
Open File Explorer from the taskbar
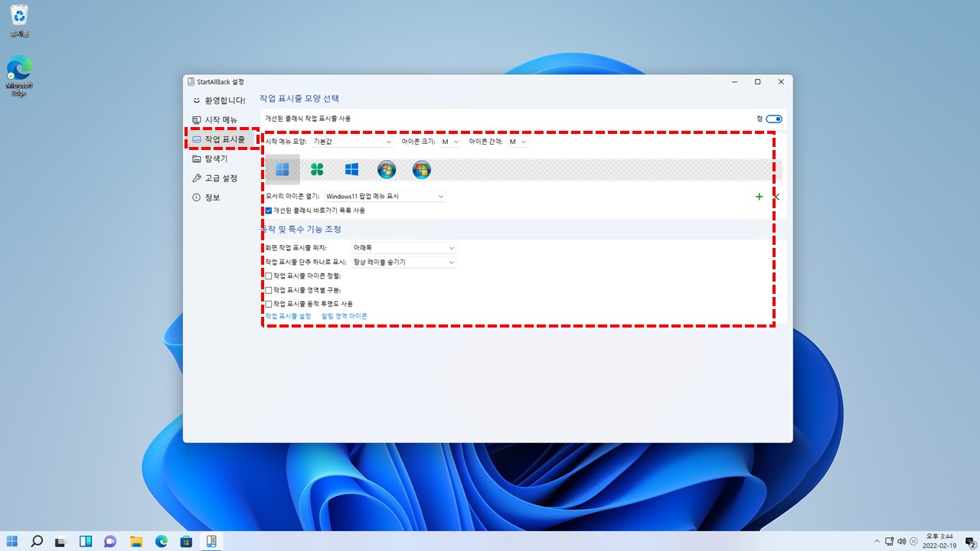[x=136, y=541]
